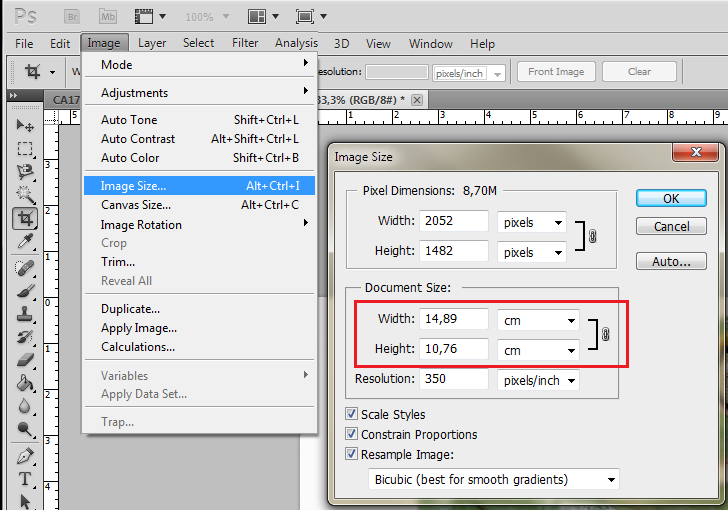Image resolution: width=728 pixels, height=510 pixels.
Task: Open the Resolution pixels/inch dropdown
Action: tap(539, 380)
